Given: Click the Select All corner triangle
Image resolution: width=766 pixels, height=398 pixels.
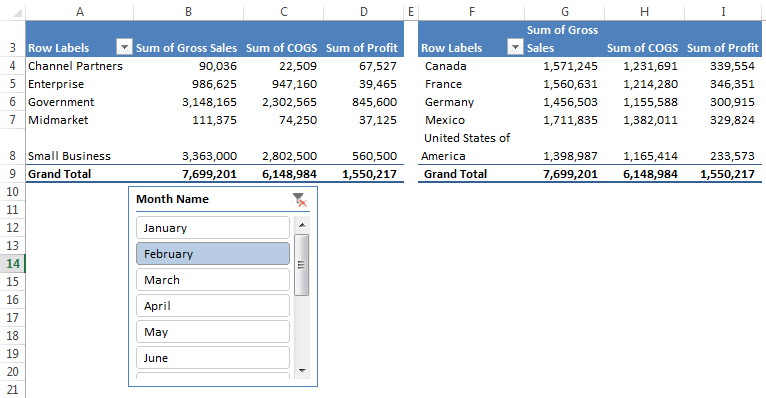Looking at the screenshot, I should coord(17,12).
